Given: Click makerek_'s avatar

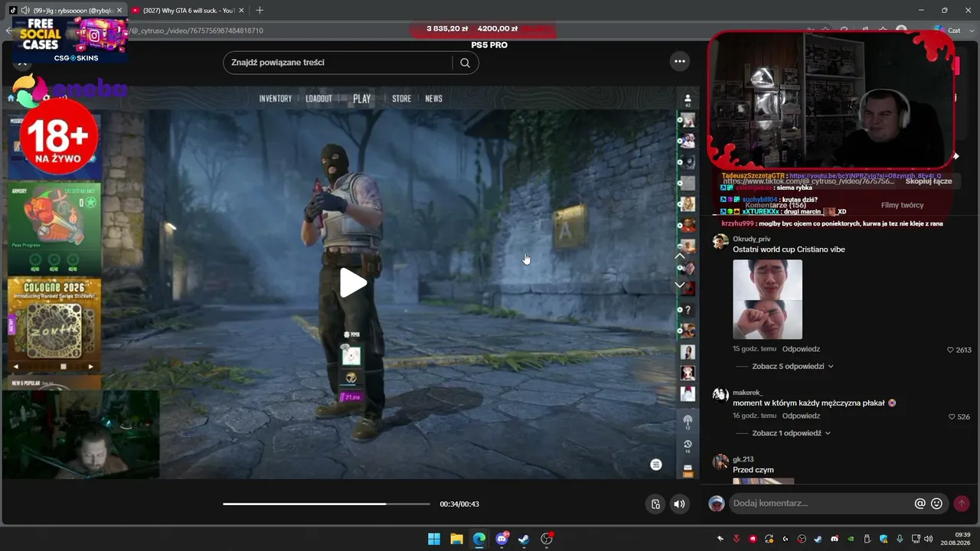Looking at the screenshot, I should pyautogui.click(x=720, y=395).
